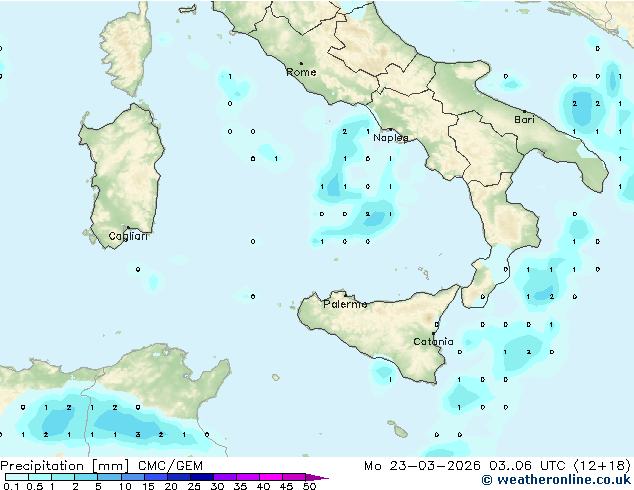Select the 30–35 mm purple swatch
Image resolution: width=634 pixels, height=490 pixels.
225,477
